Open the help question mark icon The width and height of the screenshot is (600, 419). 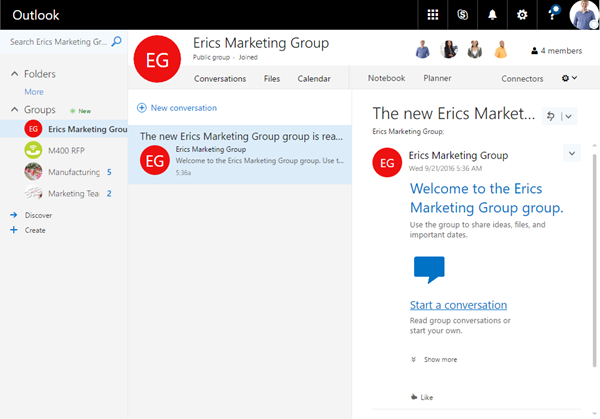coord(552,14)
